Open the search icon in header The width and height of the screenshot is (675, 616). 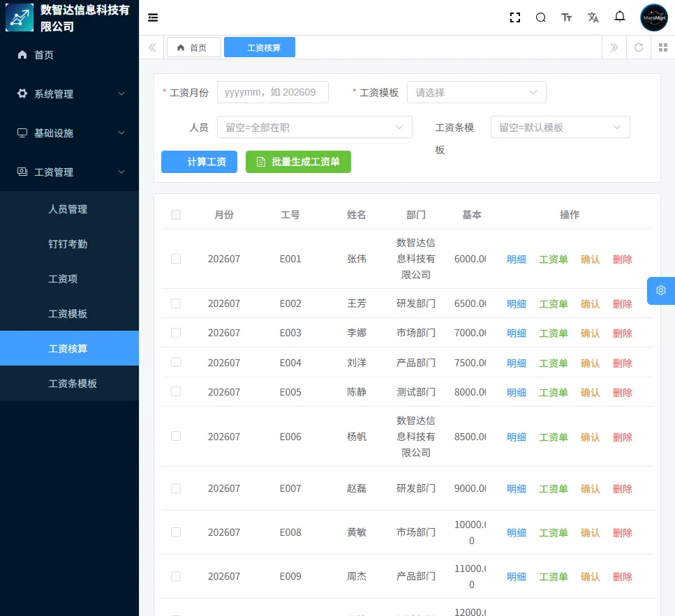click(x=541, y=17)
